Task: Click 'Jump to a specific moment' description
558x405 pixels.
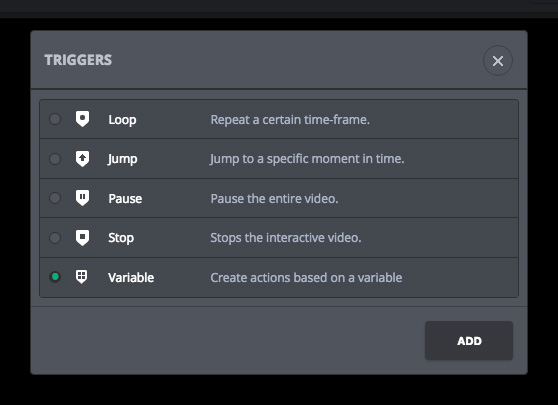Action: [307, 159]
